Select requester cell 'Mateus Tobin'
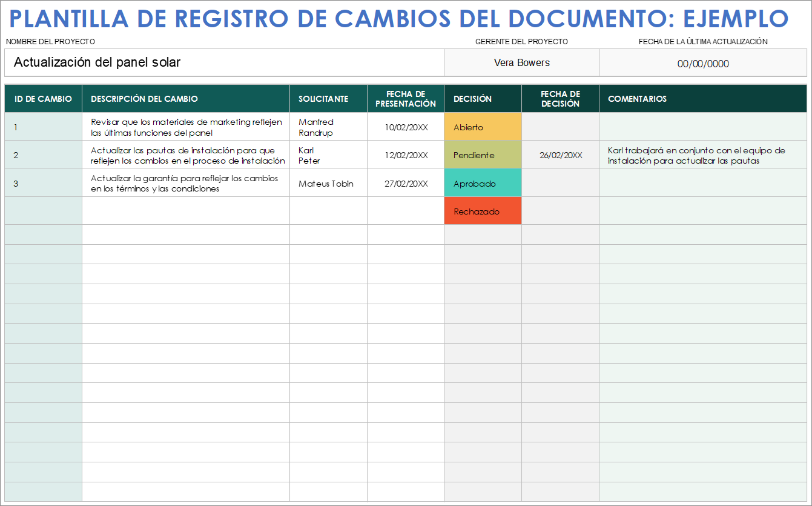 (328, 183)
